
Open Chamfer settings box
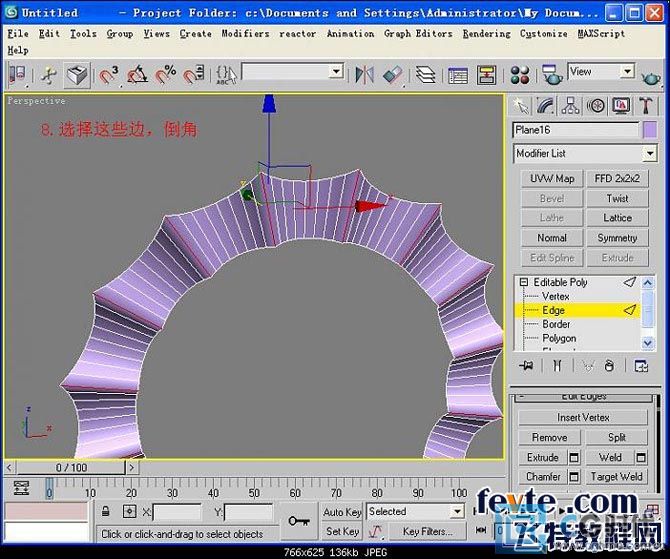click(574, 477)
